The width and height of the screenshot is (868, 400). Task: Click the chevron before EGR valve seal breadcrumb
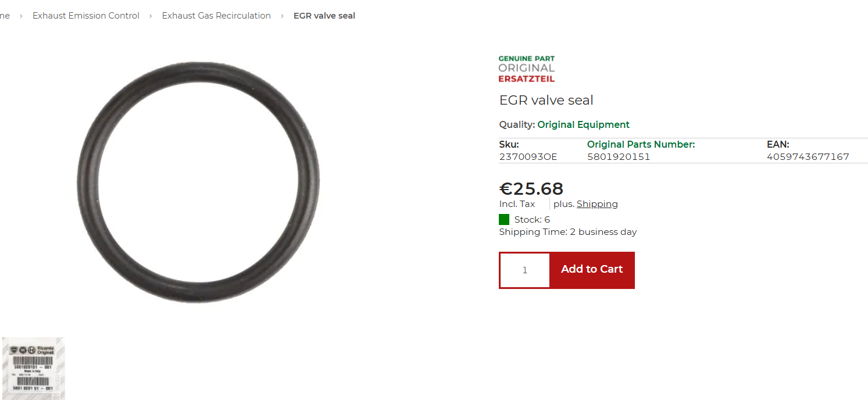click(x=283, y=16)
